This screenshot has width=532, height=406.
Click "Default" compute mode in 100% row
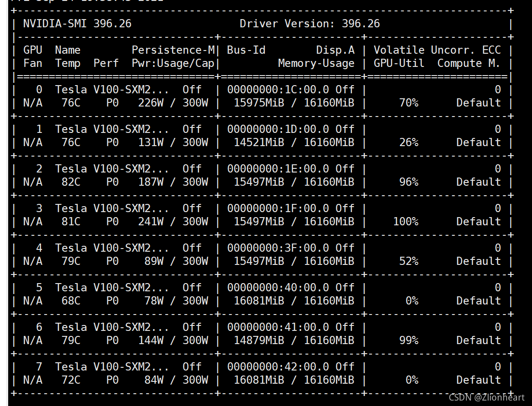tap(478, 222)
